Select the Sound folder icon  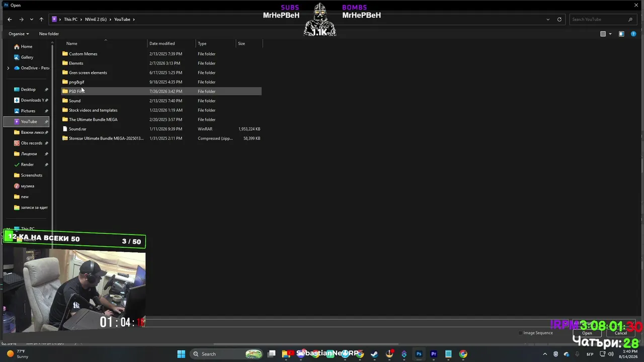click(65, 101)
